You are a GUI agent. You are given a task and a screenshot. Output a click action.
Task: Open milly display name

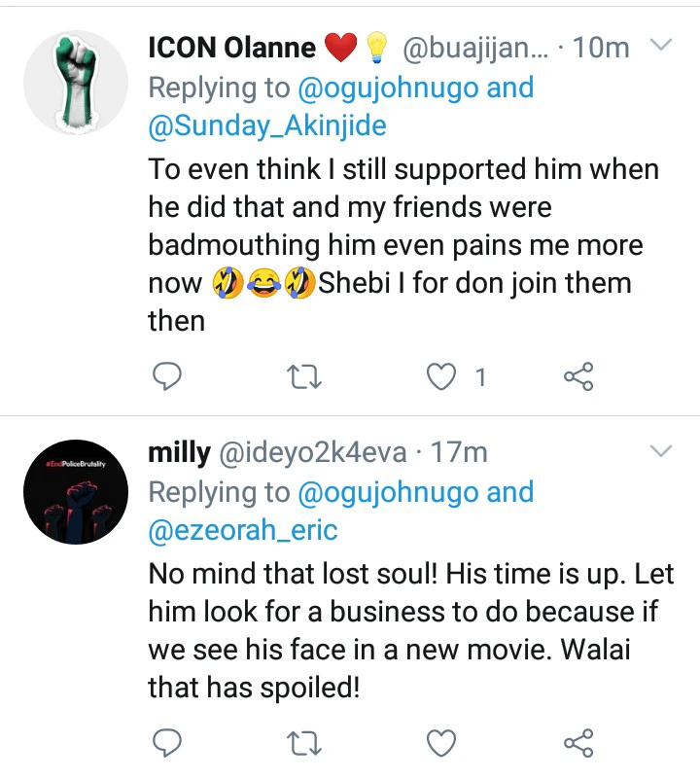[179, 451]
